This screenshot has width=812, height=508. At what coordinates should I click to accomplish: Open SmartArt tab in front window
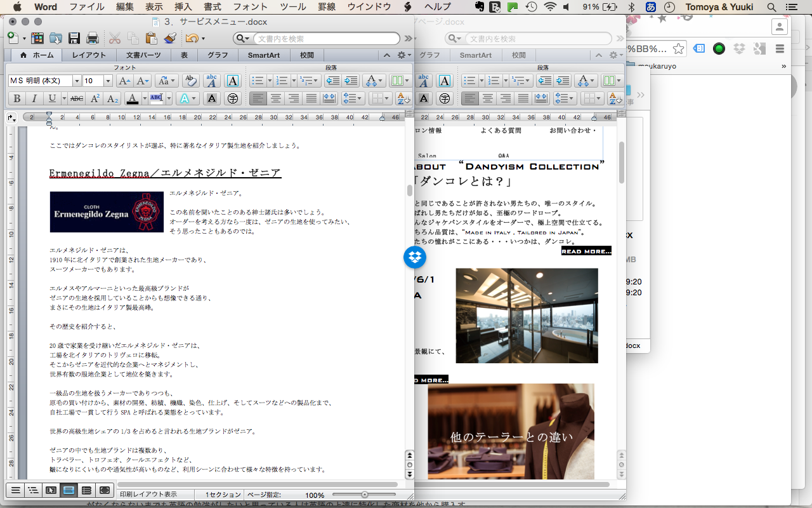[264, 55]
